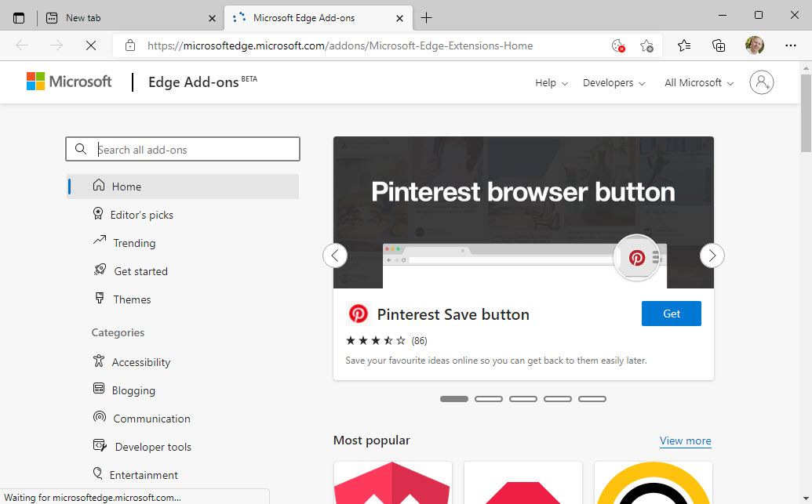Click the Search all add-ons field
Viewport: 812px width, 504px height.
(183, 149)
